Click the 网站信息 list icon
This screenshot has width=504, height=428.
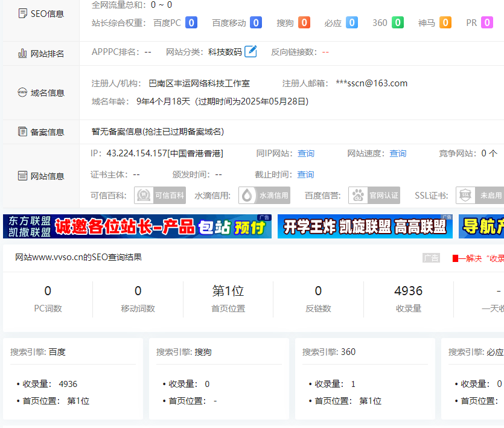pos(22,176)
